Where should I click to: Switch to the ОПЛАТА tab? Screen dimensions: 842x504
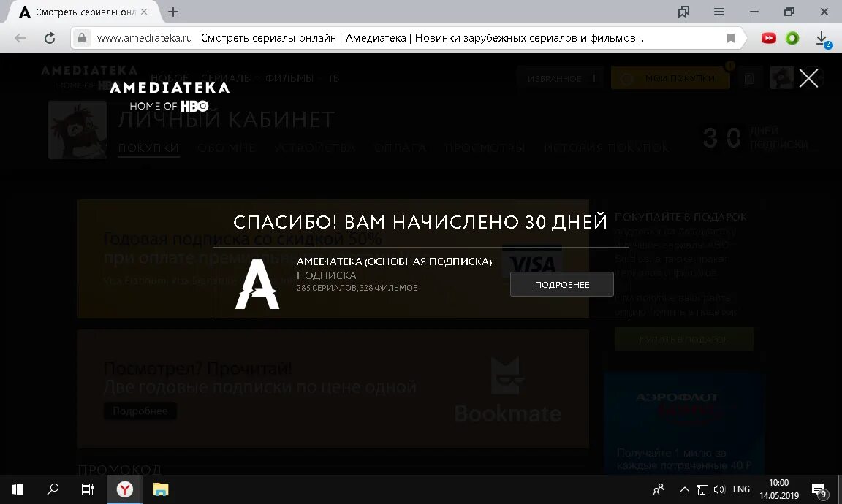pos(400,147)
